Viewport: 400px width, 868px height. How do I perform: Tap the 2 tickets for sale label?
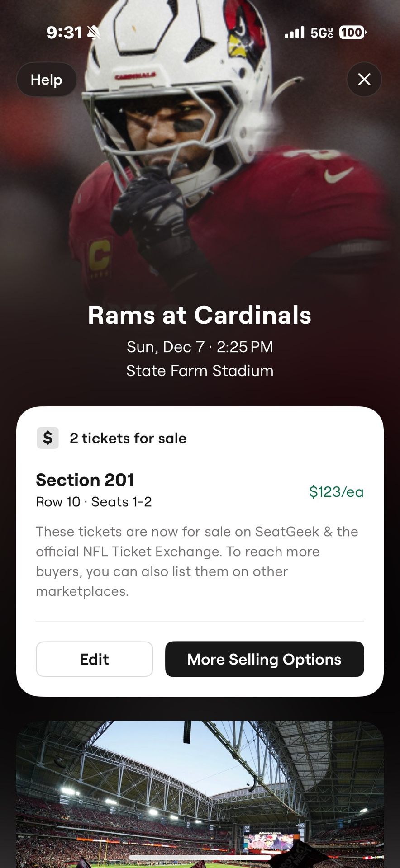(128, 437)
